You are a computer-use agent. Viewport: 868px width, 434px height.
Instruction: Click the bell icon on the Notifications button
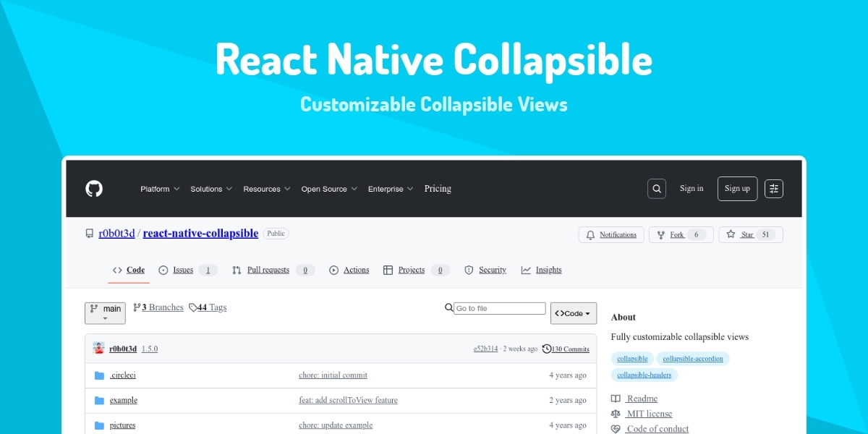tap(591, 234)
